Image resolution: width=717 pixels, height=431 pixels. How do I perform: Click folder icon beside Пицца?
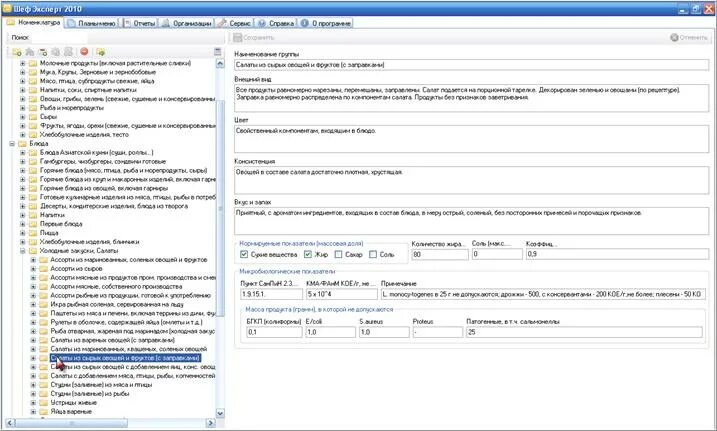(33, 233)
